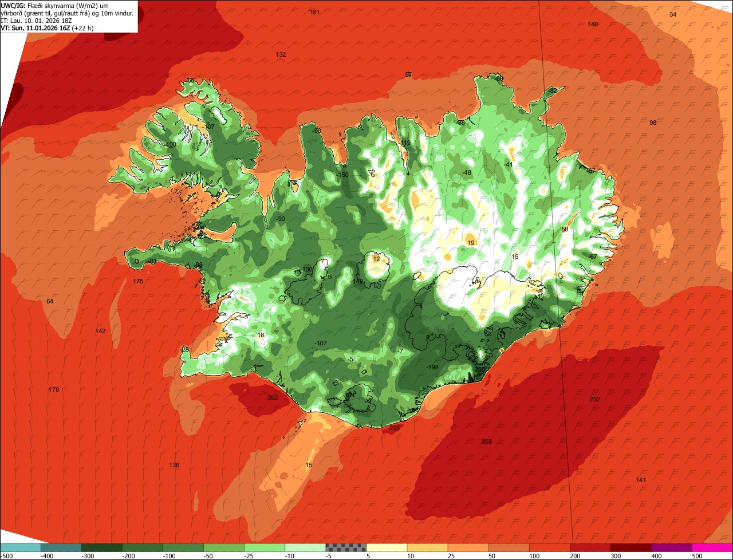This screenshot has width=733, height=560.
Task: Click the checkered swatch between -5 and 5
Action: [x=346, y=547]
